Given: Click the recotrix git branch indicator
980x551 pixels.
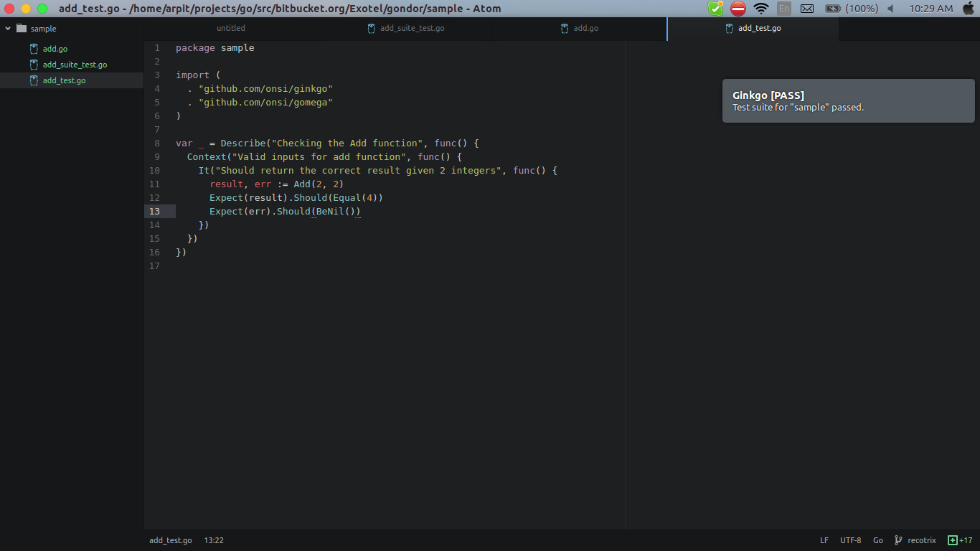Looking at the screenshot, I should 921,540.
